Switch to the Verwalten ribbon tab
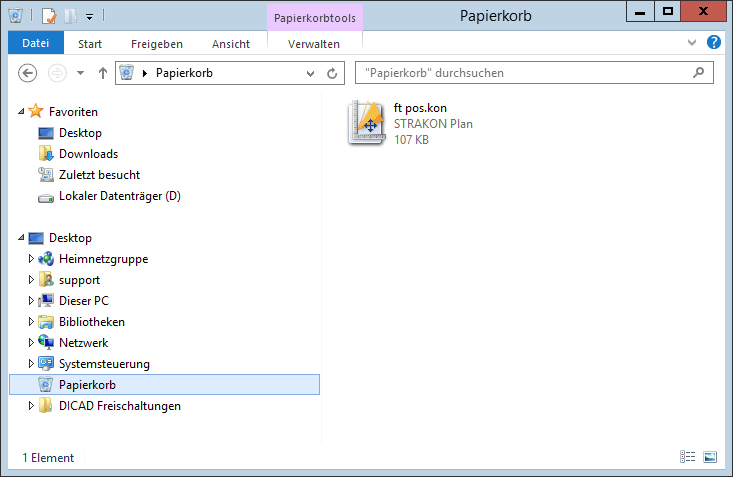Image resolution: width=733 pixels, height=477 pixels. (314, 44)
